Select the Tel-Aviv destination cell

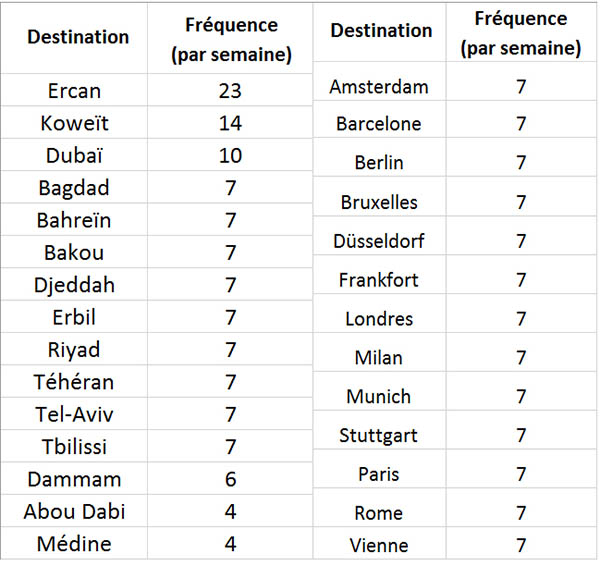point(75,414)
